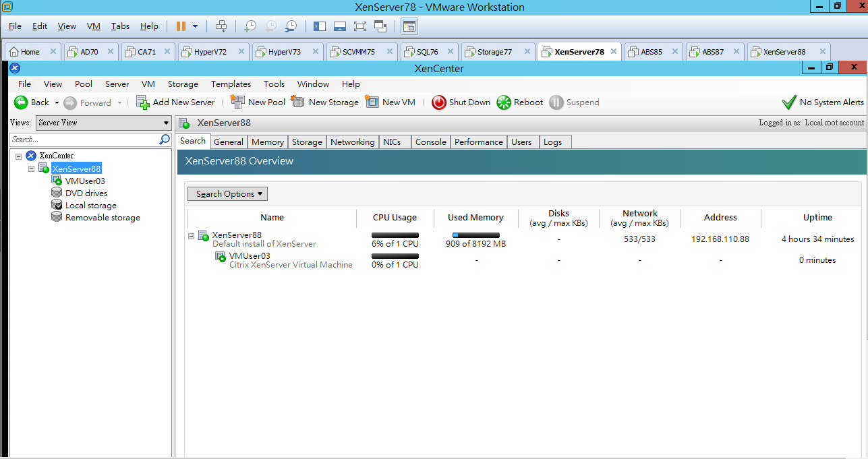Image resolution: width=868 pixels, height=459 pixels.
Task: Open the Forward history dropdown arrow
Action: 119,102
